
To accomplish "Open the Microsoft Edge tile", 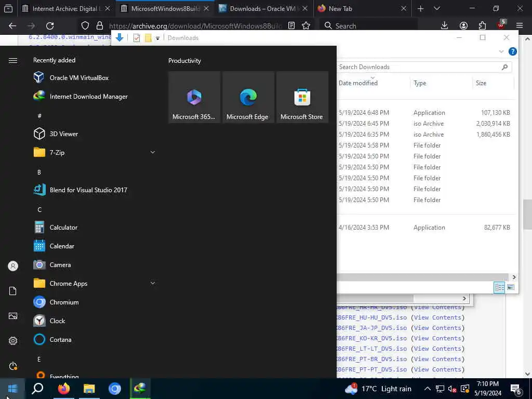I will coord(248,97).
